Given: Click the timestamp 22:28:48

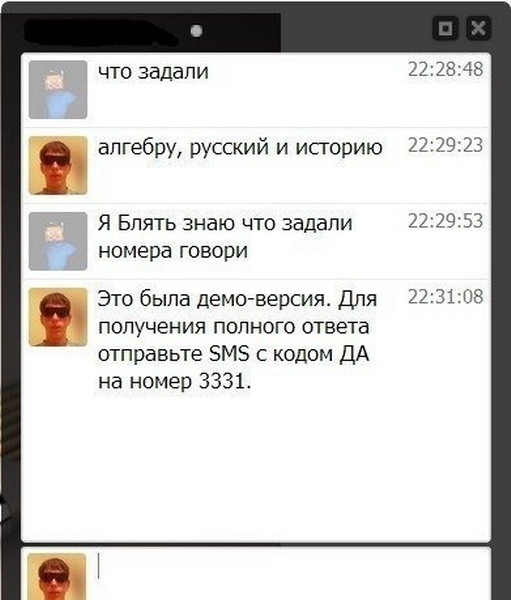Looking at the screenshot, I should [445, 70].
